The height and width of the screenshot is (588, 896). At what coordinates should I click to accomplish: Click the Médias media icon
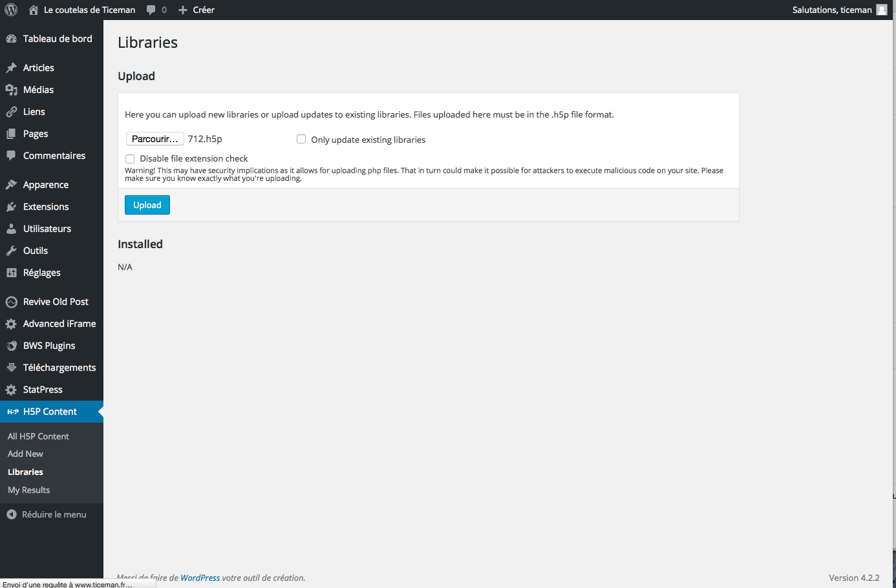11,90
